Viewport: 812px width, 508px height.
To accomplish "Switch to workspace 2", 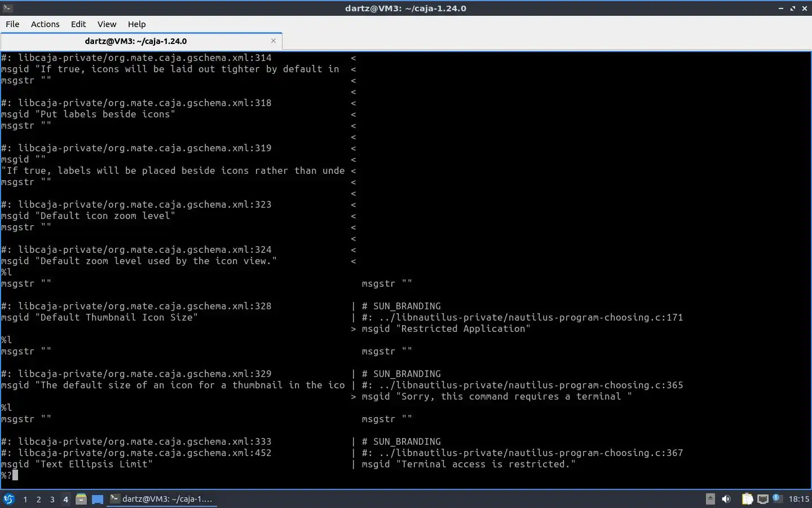I will click(x=38, y=499).
